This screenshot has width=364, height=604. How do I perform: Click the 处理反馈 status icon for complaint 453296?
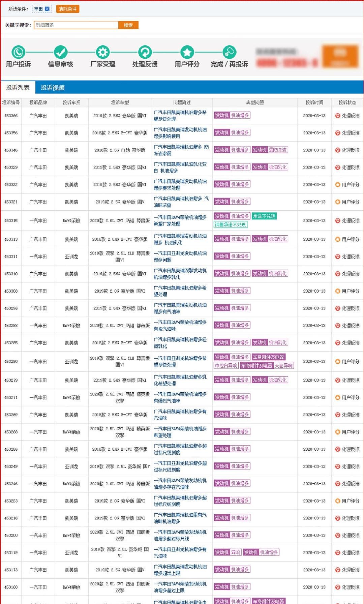point(337,308)
